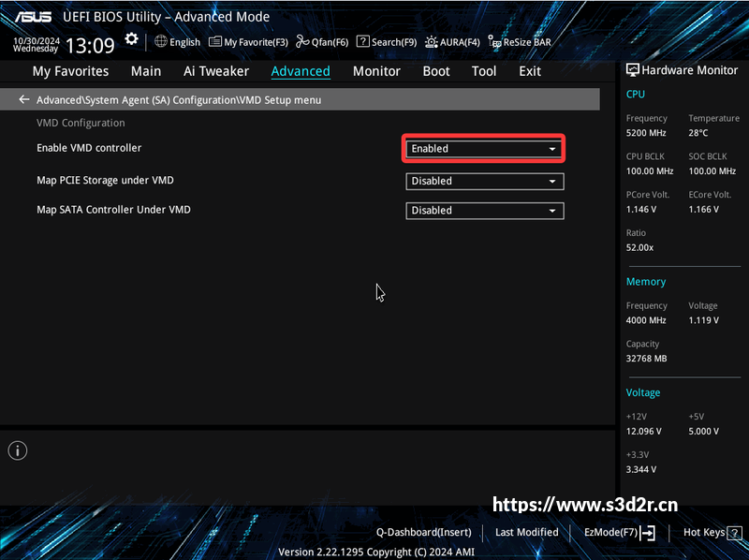This screenshot has height=560, width=749.
Task: Go to the Monitor tab
Action: tap(376, 71)
